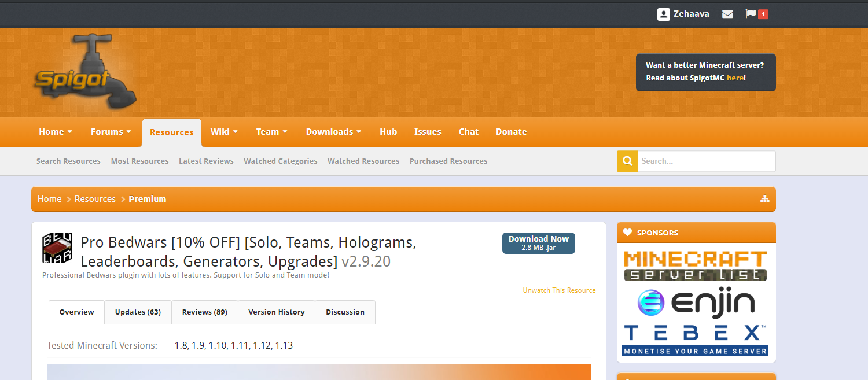
Task: Click the Download Now button
Action: coord(539,243)
